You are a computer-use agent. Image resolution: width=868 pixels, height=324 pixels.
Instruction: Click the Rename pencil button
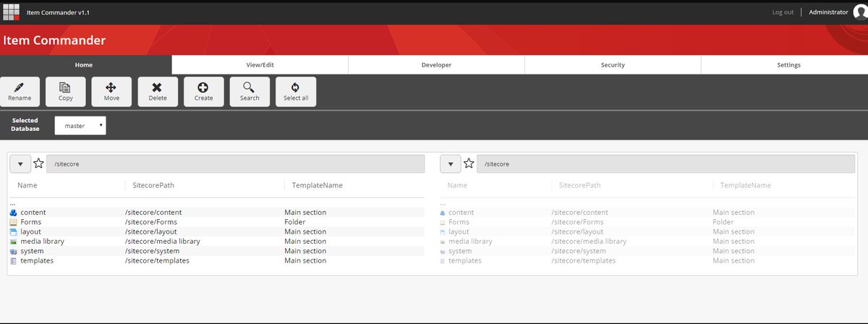pos(20,92)
